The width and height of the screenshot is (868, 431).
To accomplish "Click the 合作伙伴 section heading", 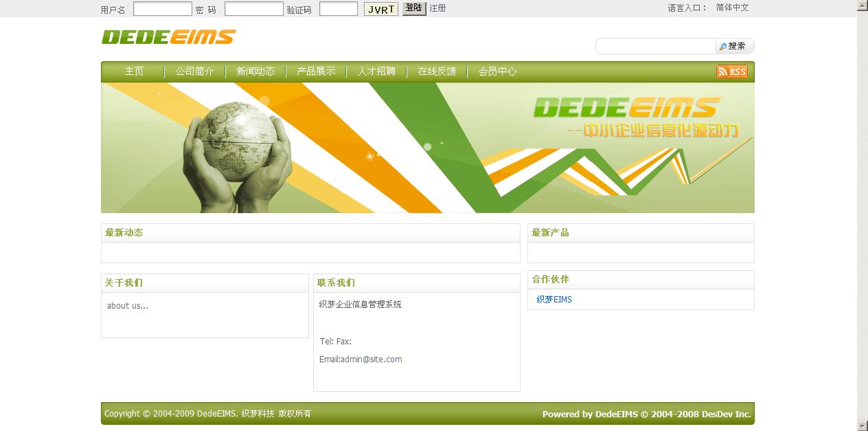I will tap(550, 280).
